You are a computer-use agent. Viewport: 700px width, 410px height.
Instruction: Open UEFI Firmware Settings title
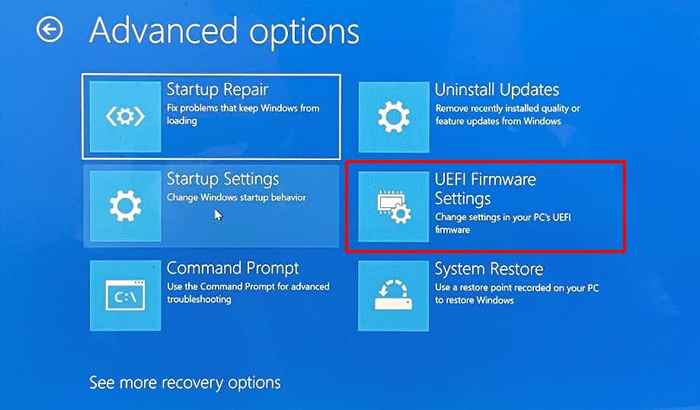pos(485,189)
